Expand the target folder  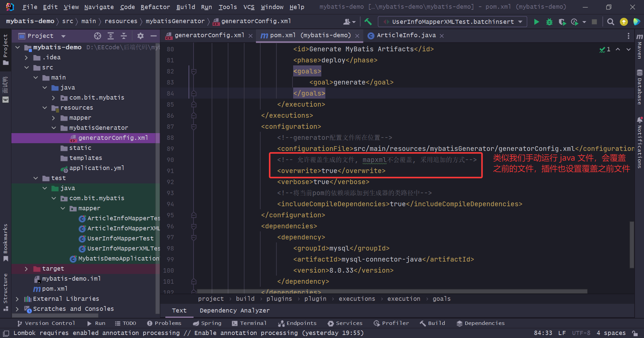tap(26, 269)
